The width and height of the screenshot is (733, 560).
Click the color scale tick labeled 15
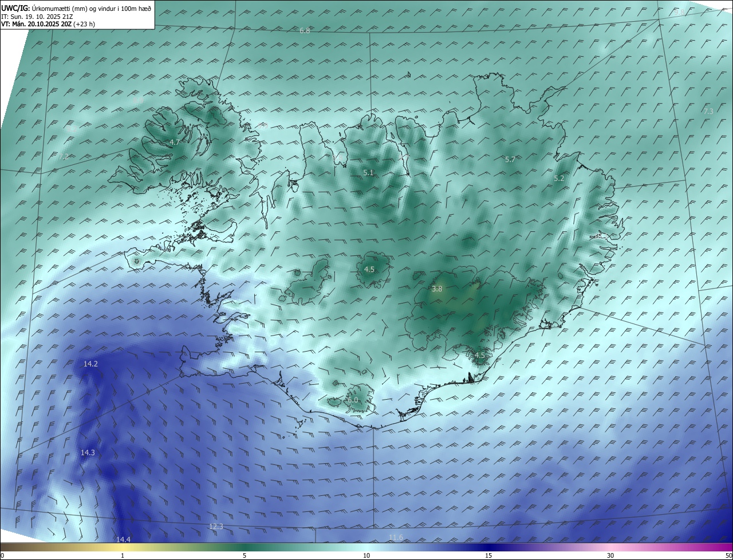(488, 555)
